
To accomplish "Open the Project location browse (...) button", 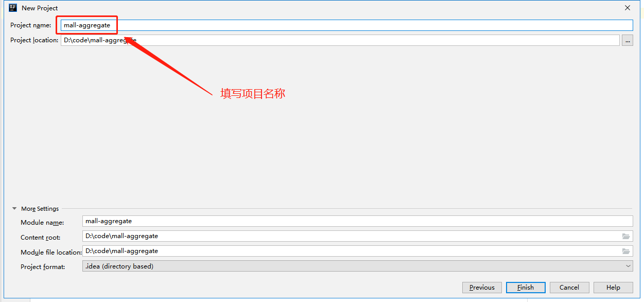I will [628, 40].
